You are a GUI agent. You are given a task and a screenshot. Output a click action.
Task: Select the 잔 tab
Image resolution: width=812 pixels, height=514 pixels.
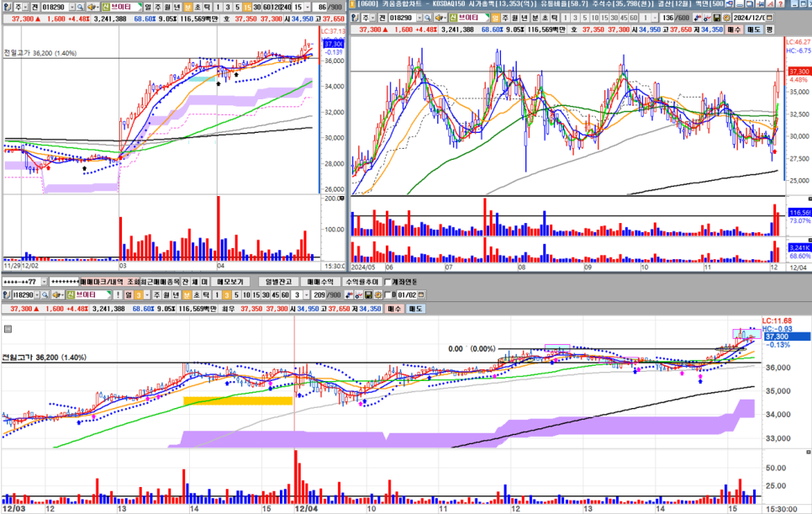pyautogui.click(x=185, y=282)
